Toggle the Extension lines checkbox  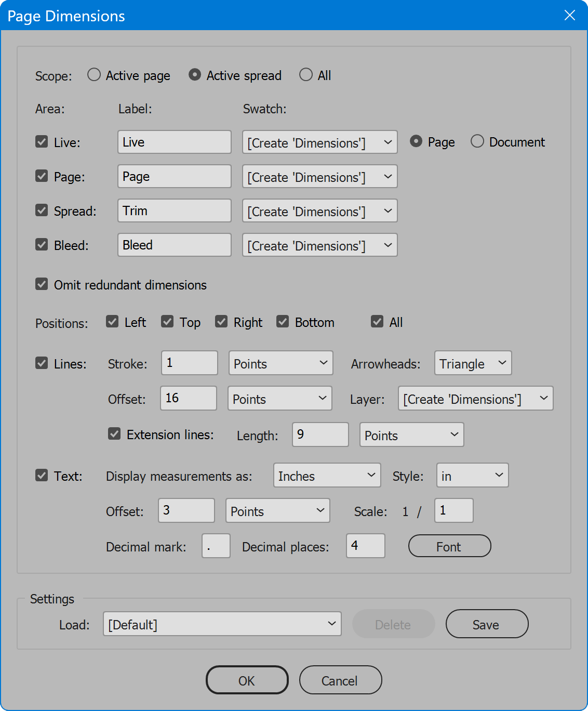tap(114, 433)
